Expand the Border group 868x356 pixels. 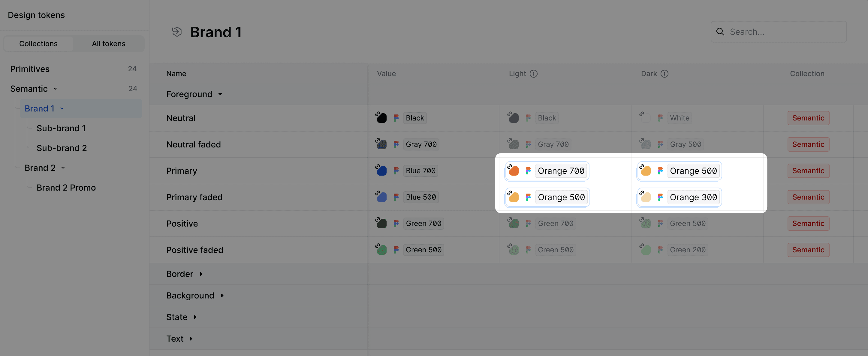201,274
